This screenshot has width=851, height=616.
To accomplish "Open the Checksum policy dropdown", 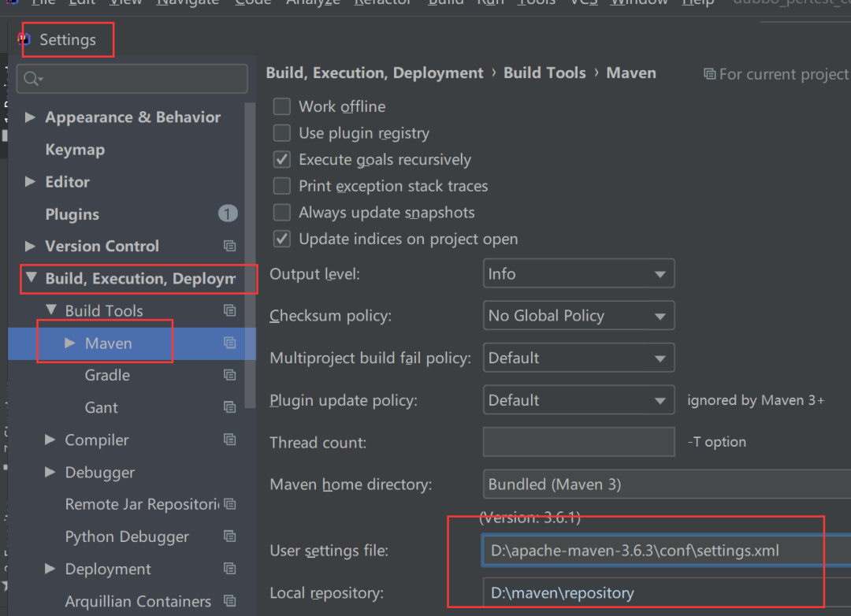I will [578, 315].
